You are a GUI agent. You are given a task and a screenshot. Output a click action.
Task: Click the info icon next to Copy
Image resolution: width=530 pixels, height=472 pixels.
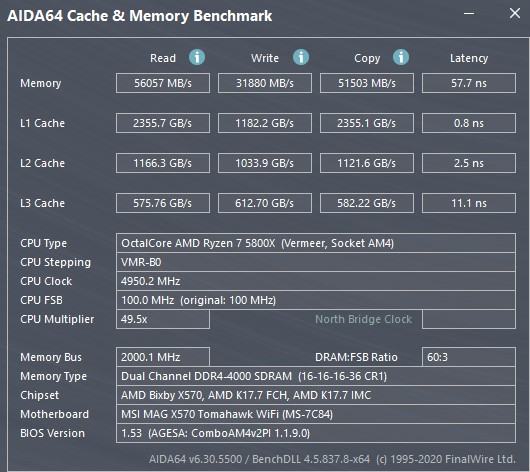coord(401,57)
